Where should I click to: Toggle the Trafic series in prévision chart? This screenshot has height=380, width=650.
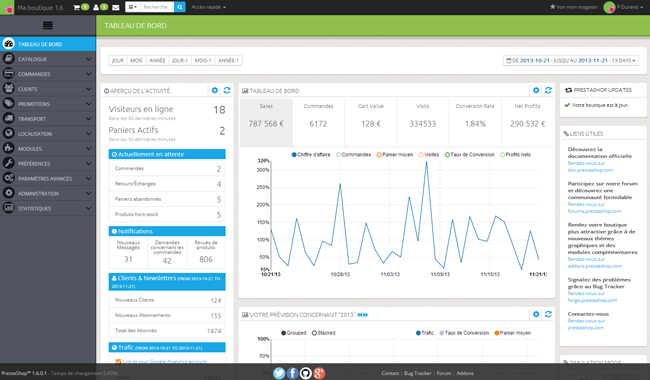coord(424,333)
